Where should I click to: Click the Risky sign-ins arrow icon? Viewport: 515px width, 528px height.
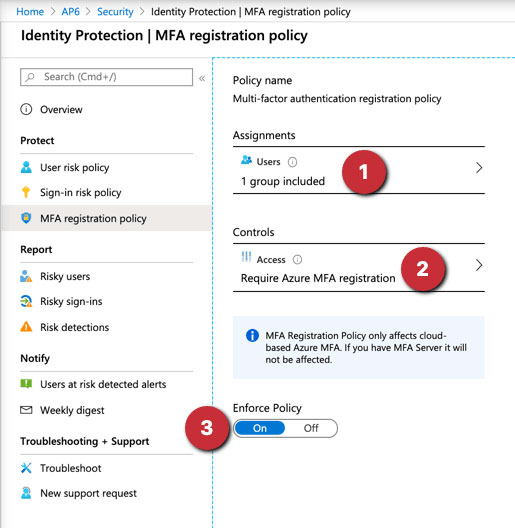pyautogui.click(x=26, y=301)
